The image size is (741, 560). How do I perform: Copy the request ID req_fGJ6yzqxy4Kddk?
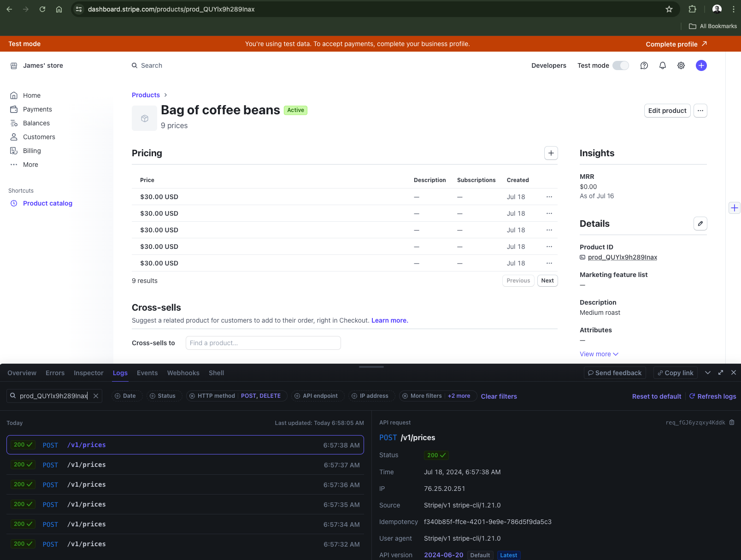(x=732, y=423)
